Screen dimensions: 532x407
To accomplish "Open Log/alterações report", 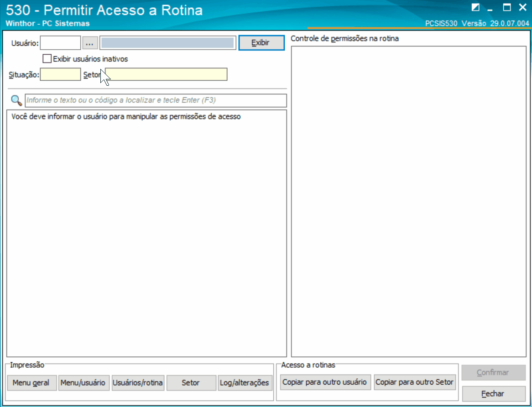I will point(245,383).
